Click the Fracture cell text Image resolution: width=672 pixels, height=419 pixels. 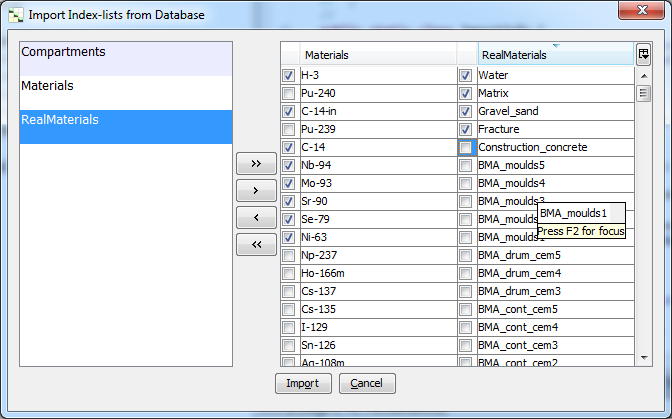pyautogui.click(x=499, y=129)
